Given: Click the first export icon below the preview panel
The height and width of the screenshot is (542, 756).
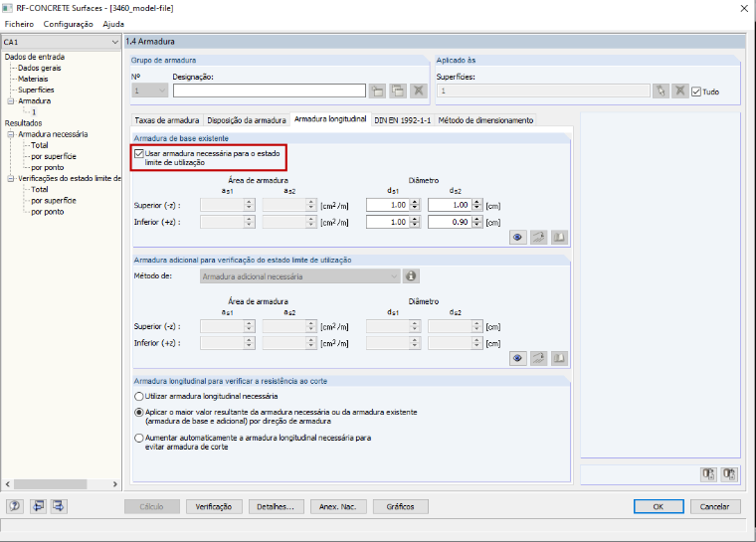Looking at the screenshot, I should pyautogui.click(x=708, y=474).
